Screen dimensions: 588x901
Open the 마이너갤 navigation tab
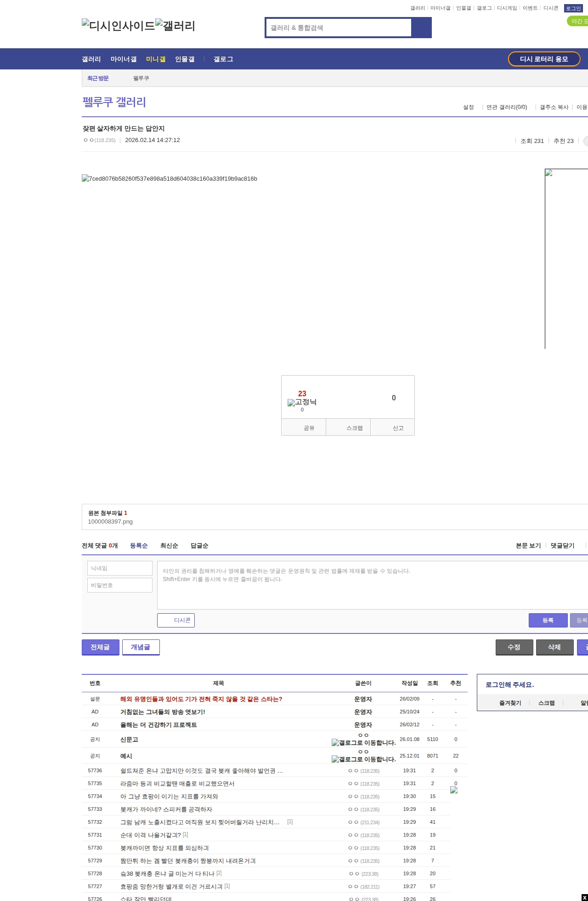pyautogui.click(x=124, y=59)
